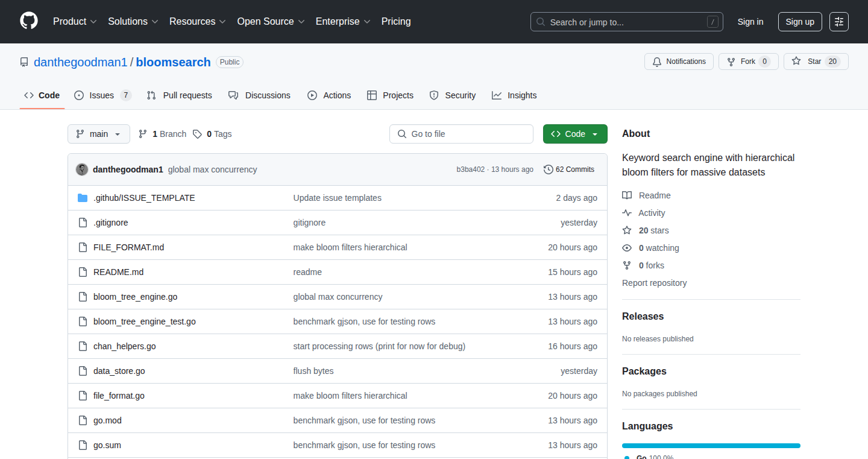Click the history clock icon by 62 Commits
This screenshot has height=459, width=868.
(548, 169)
